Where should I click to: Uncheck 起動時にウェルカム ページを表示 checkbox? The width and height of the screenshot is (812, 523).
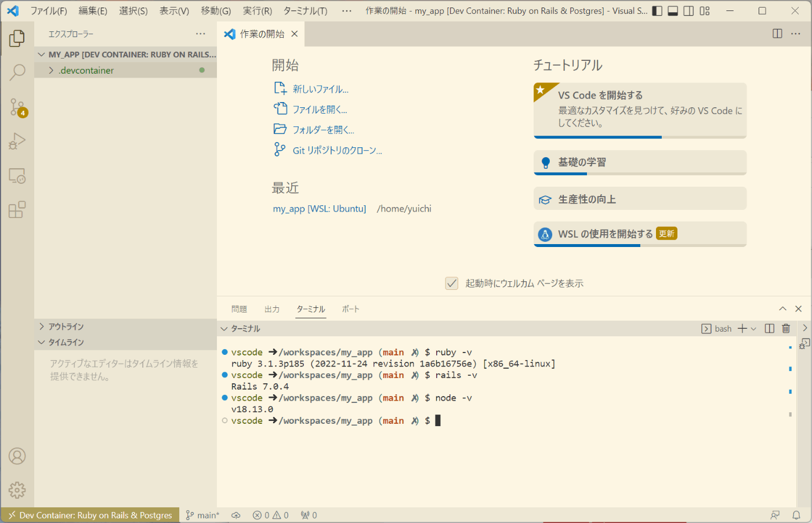[452, 283]
